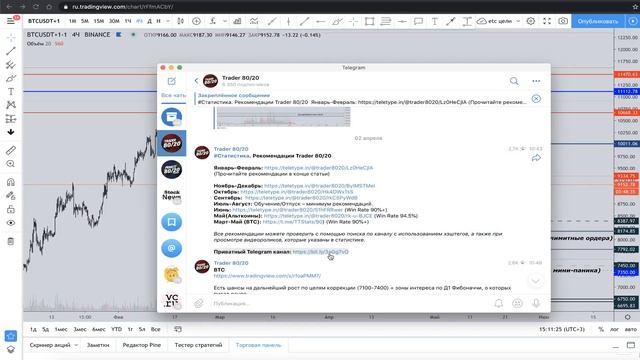Open tradingview.com link in BTC message

267,276
